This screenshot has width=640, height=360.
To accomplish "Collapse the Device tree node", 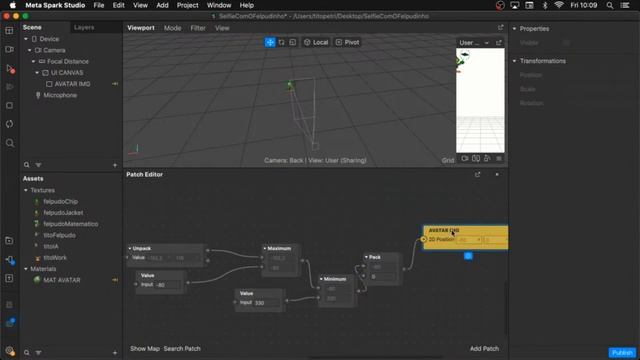I will point(26,39).
